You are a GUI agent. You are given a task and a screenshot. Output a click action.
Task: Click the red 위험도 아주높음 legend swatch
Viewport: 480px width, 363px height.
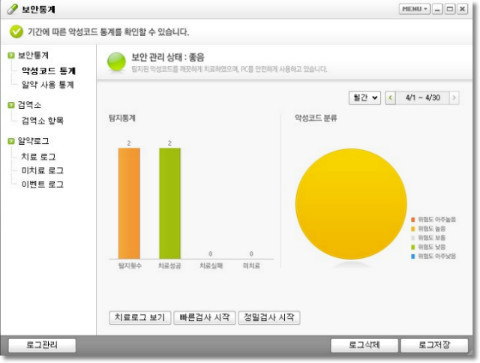[413, 219]
